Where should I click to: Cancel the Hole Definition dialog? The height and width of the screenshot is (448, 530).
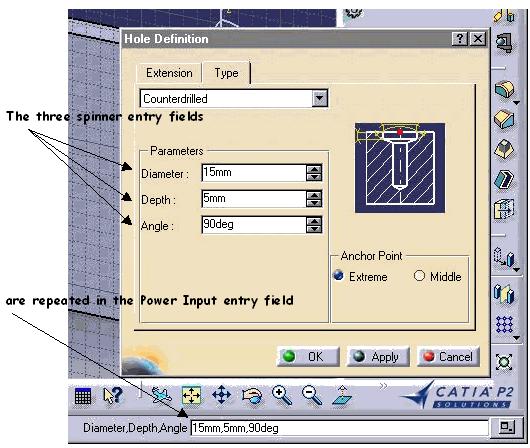tap(448, 356)
